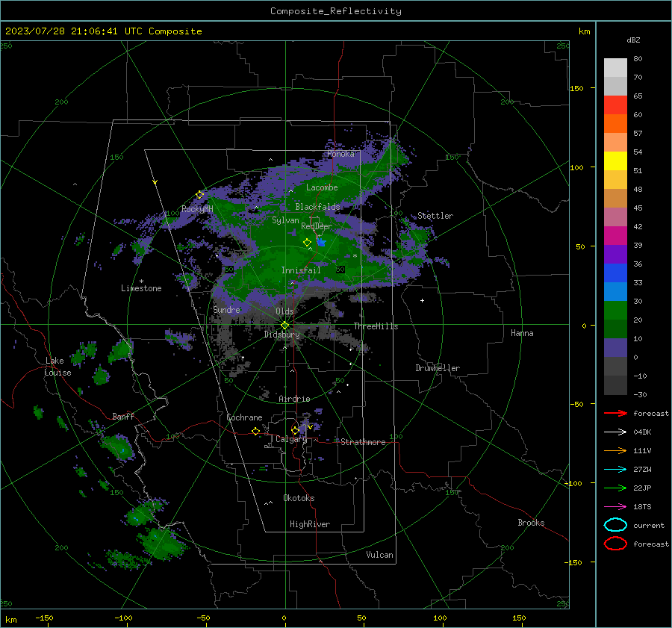Pick the purple 36-39 dBZ swatch

(x=615, y=255)
